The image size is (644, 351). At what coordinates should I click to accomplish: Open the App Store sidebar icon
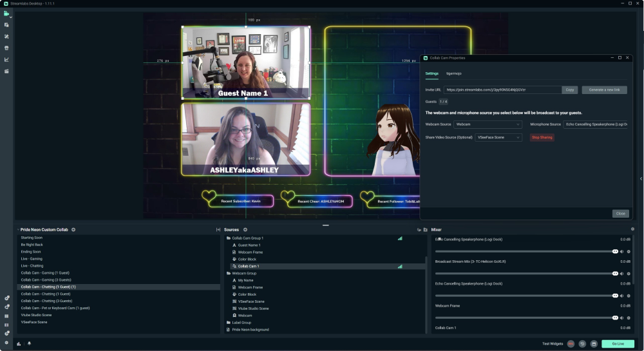point(6,48)
